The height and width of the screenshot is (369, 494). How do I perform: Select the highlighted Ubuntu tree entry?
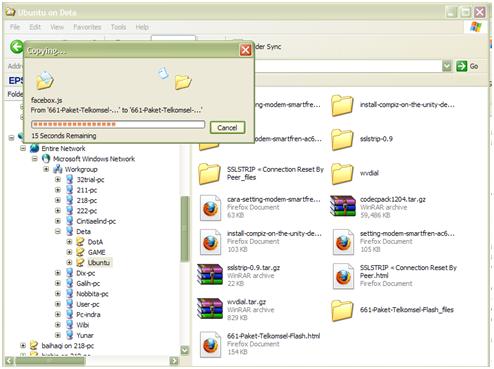pos(99,263)
